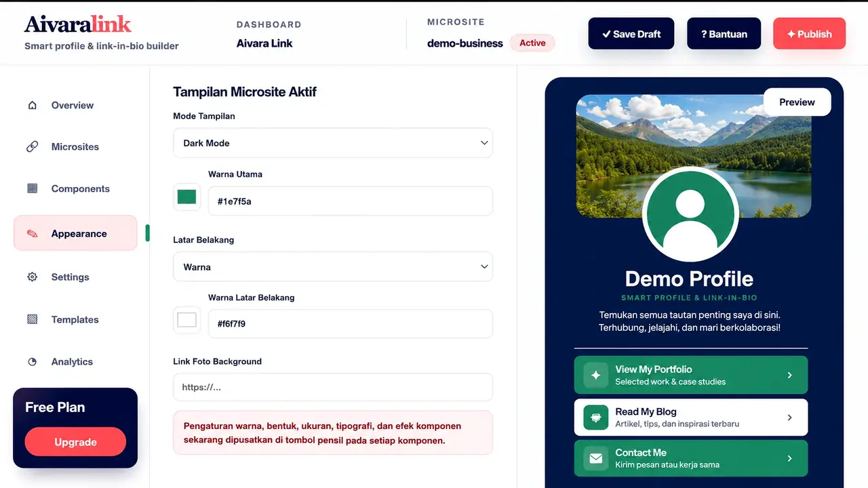Screen dimensions: 868x488
Task: Click the Upgrade plan button
Action: (75, 442)
